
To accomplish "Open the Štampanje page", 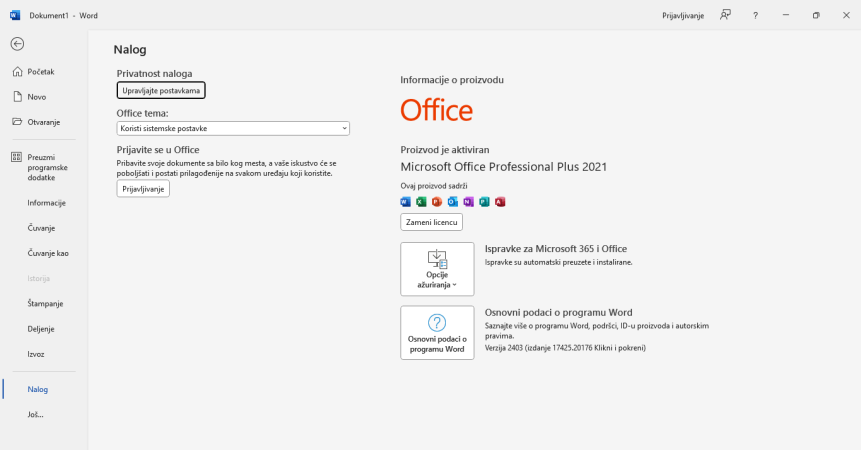I will click(x=46, y=303).
